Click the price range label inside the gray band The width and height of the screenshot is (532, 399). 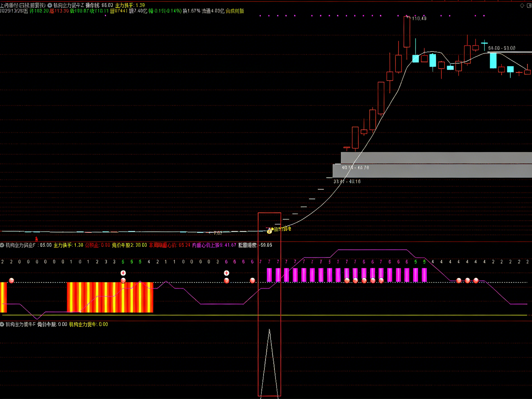click(x=355, y=167)
